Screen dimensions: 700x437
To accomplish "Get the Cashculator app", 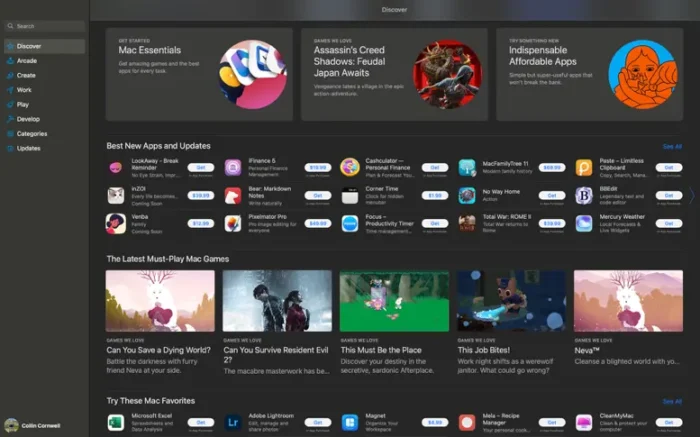I will [x=435, y=167].
